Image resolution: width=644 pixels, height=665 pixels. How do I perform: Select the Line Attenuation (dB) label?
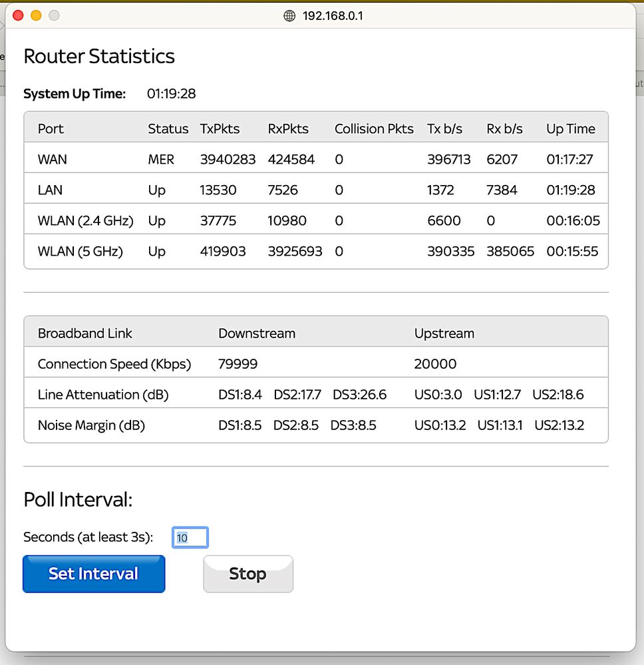(x=102, y=395)
